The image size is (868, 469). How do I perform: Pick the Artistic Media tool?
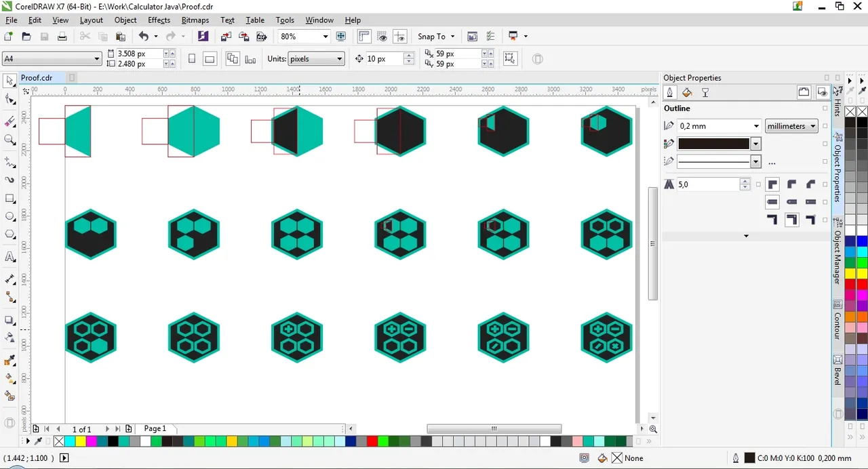tap(9, 180)
